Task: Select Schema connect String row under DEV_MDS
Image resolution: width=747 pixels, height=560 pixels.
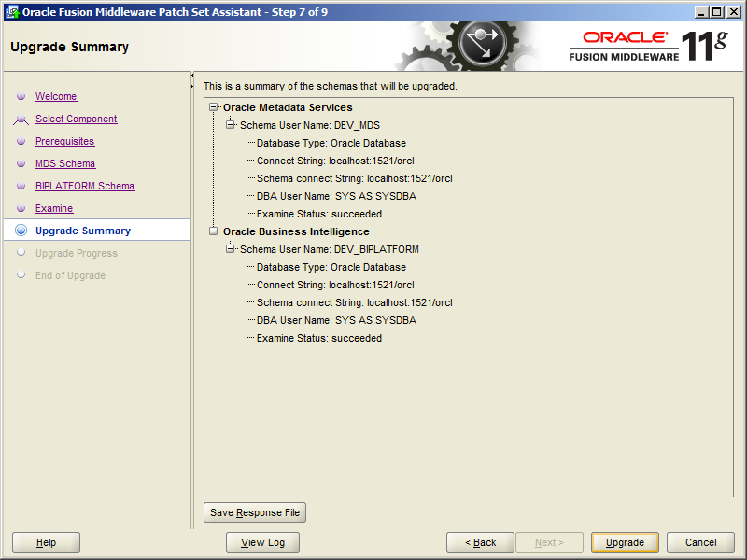Action: tap(355, 178)
